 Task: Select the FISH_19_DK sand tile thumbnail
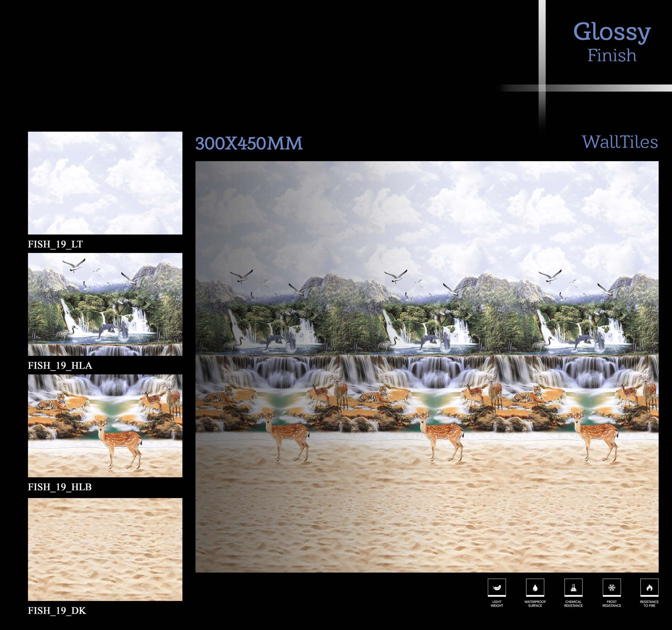[x=105, y=549]
